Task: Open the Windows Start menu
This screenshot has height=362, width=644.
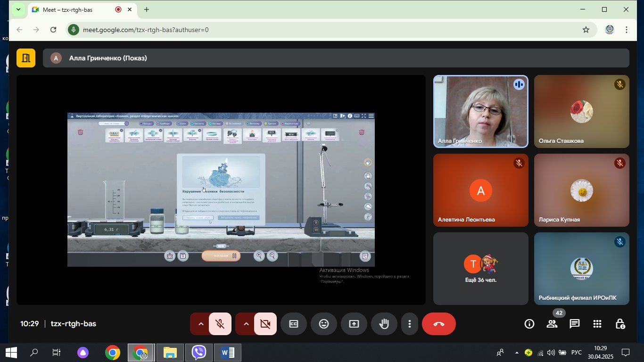Action: (11, 352)
